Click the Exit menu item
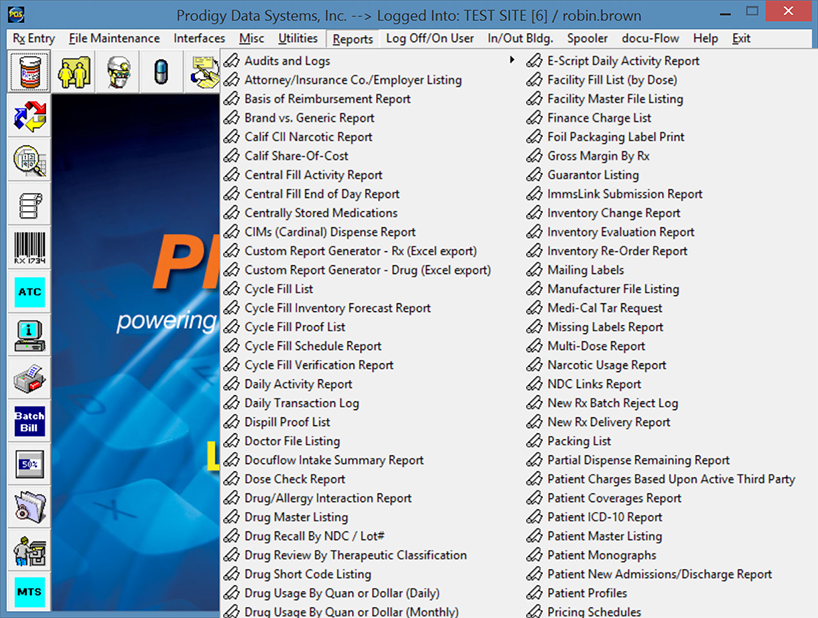818x618 pixels. pos(741,39)
